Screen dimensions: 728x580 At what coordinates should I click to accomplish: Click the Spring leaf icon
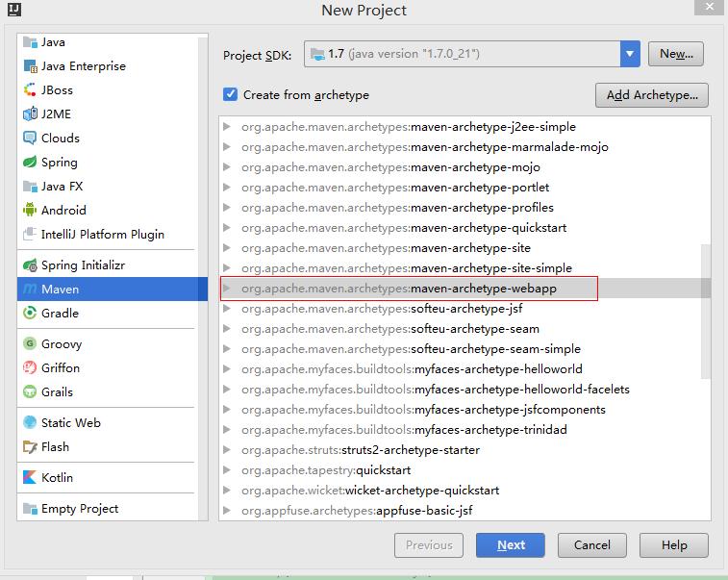coord(30,162)
